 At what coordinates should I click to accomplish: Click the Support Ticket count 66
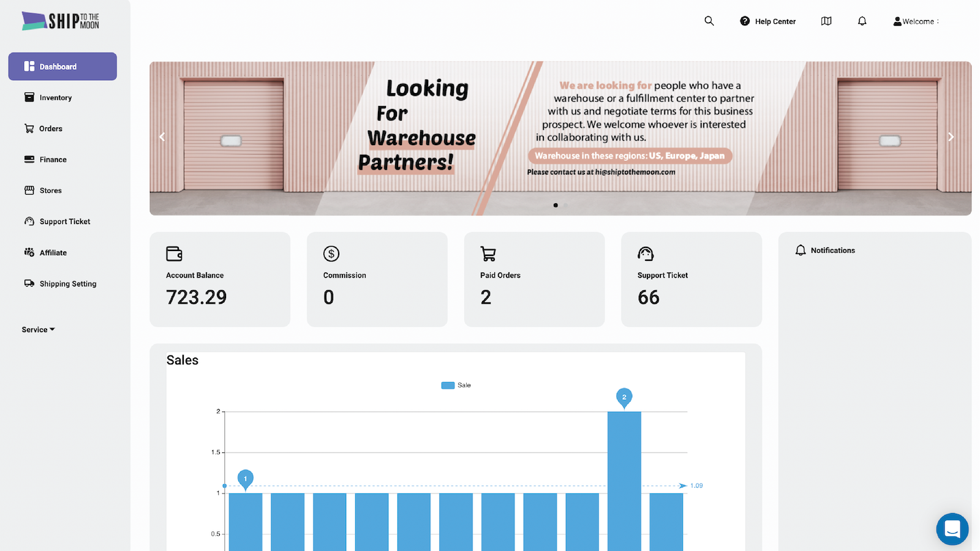649,298
